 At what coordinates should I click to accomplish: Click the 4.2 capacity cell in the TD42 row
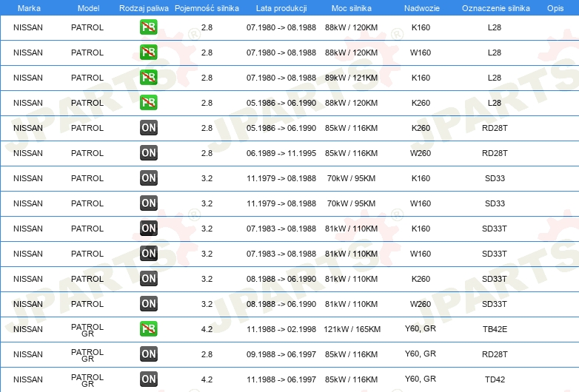[207, 379]
